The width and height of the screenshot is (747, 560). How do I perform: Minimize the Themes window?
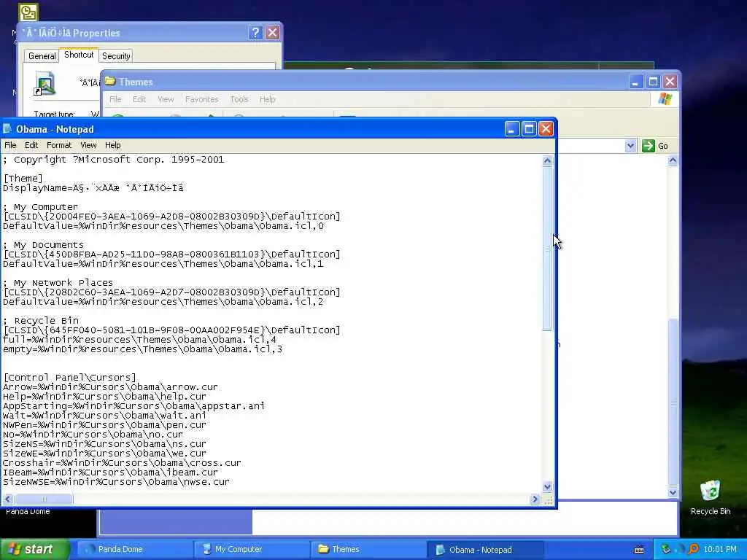tap(635, 82)
